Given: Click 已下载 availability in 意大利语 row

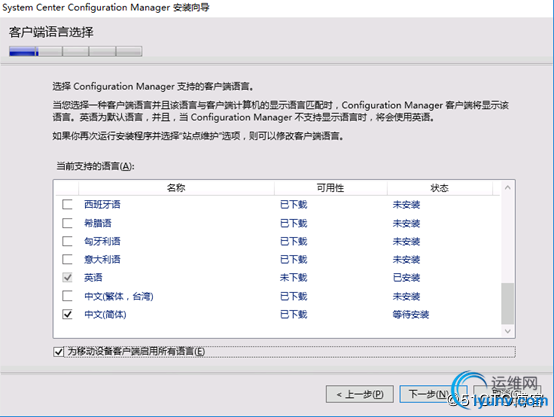Looking at the screenshot, I should pyautogui.click(x=294, y=259).
